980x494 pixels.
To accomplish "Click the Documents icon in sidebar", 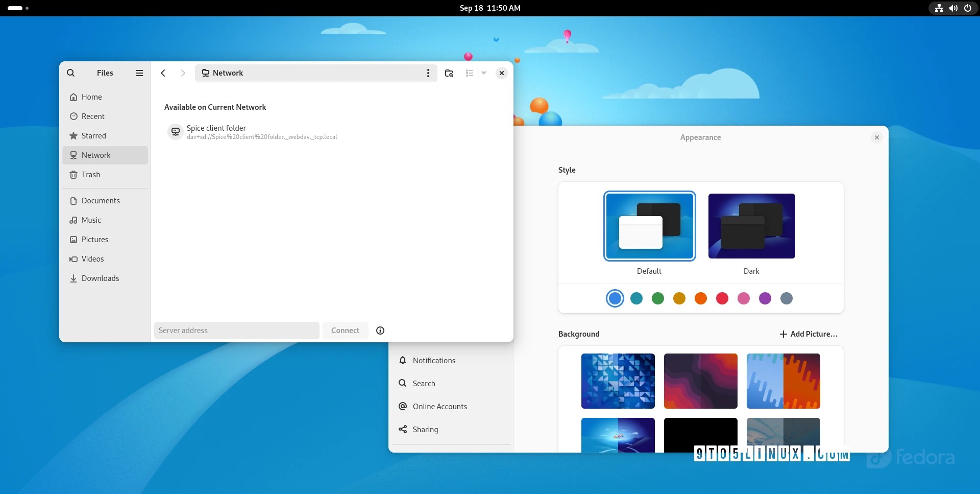I will coord(73,201).
